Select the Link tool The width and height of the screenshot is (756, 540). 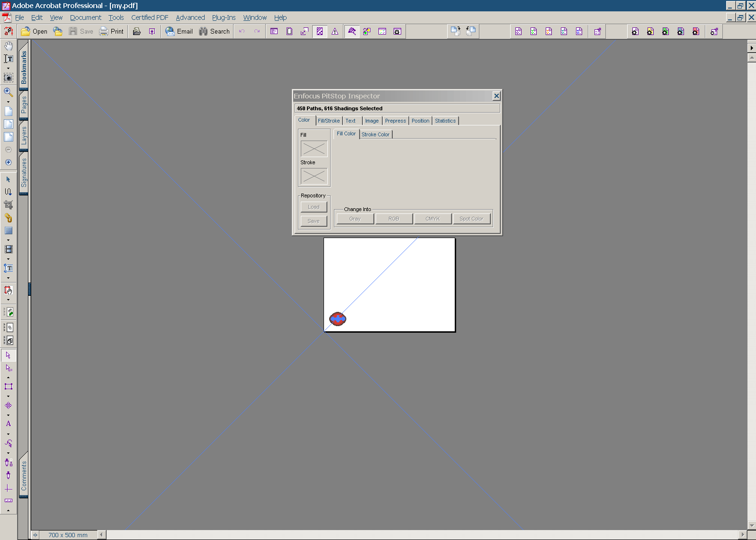9,218
